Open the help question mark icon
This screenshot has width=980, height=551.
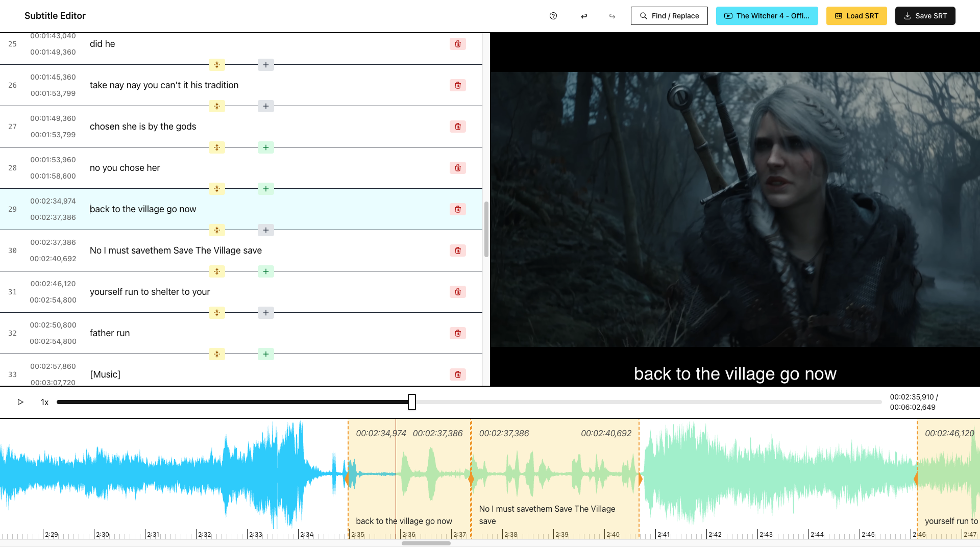[x=553, y=16]
